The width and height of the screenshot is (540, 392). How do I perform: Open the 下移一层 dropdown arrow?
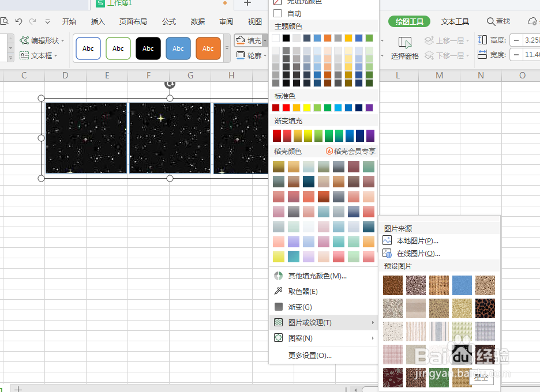[x=467, y=55]
